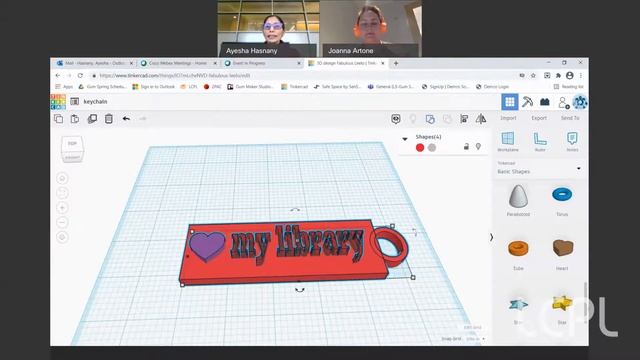Select the Workplane tool
Viewport: 640px width, 360px height.
click(x=508, y=142)
